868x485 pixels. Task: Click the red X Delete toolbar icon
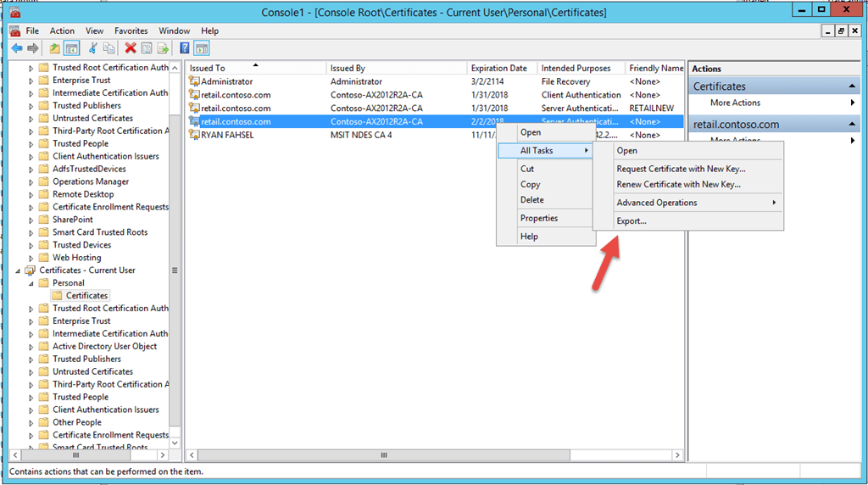pyautogui.click(x=131, y=48)
